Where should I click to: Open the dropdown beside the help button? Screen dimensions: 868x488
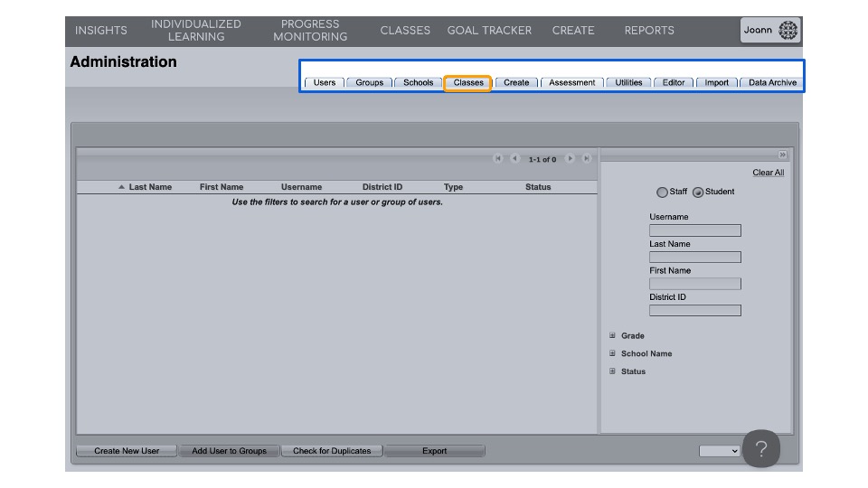719,451
